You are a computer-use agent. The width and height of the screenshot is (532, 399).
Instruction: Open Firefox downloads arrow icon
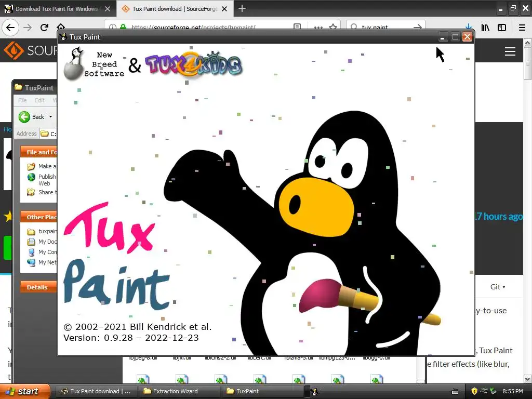pyautogui.click(x=469, y=27)
